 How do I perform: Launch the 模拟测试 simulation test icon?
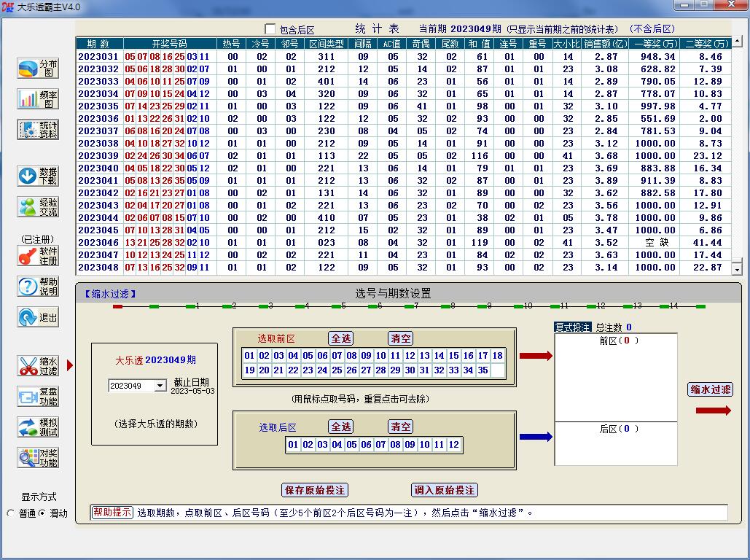click(x=38, y=427)
